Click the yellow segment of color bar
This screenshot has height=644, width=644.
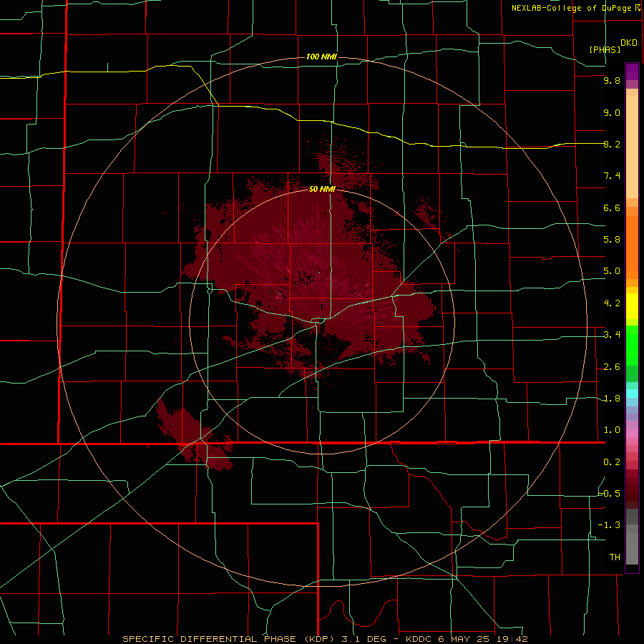tap(632, 306)
